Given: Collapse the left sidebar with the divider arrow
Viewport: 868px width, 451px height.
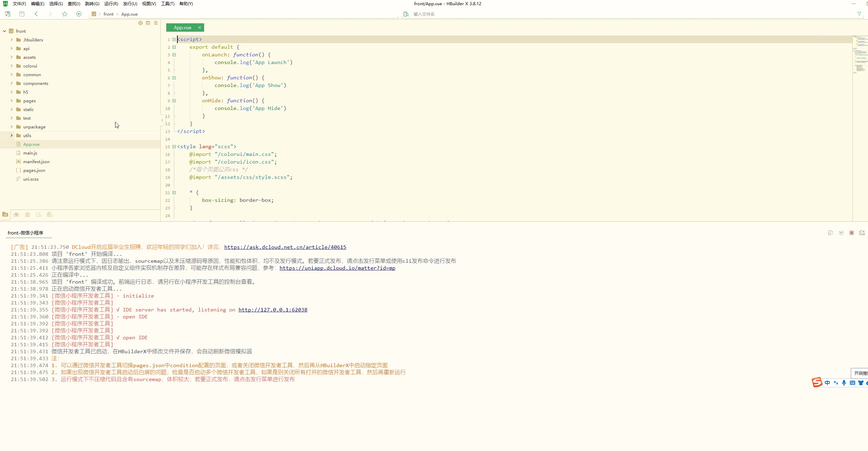Looking at the screenshot, I should (x=162, y=120).
